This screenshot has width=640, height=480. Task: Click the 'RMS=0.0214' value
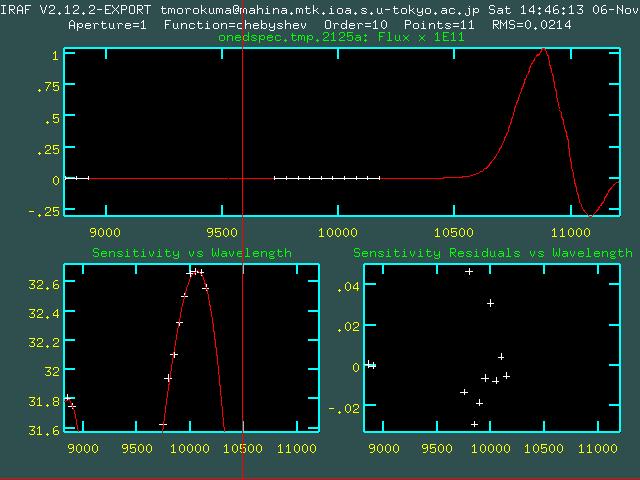coord(531,25)
